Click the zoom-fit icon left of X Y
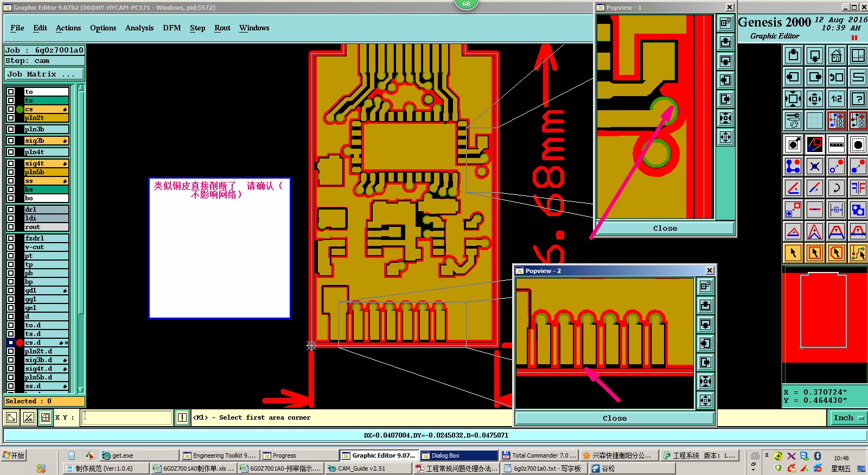 click(x=11, y=417)
